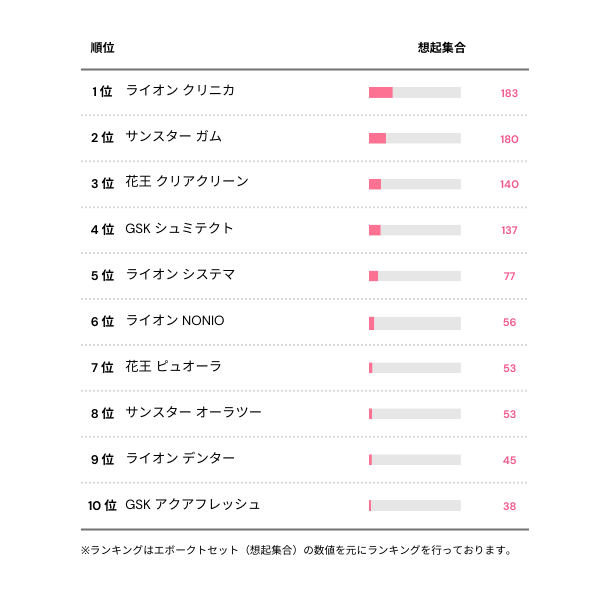Click the bar next to ライオン システマ

[x=414, y=276]
